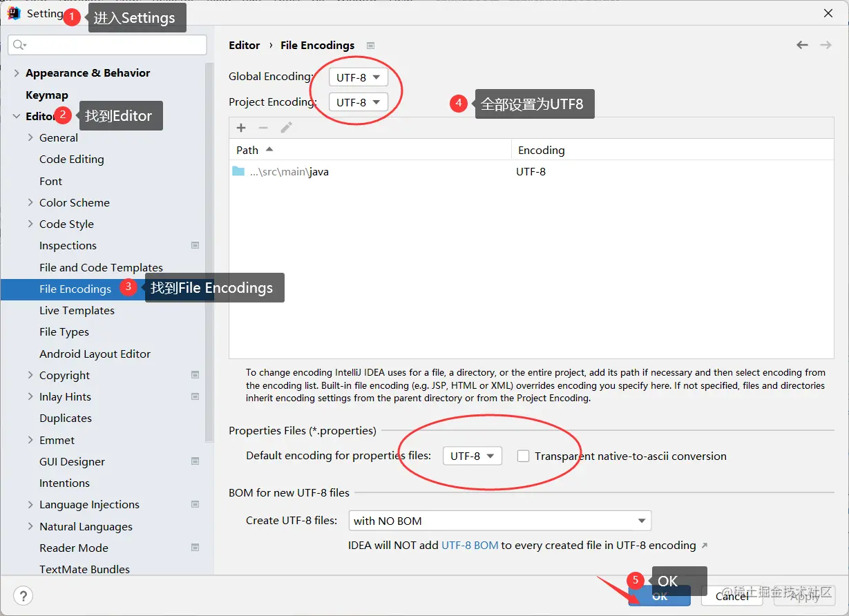Image resolution: width=849 pixels, height=616 pixels.
Task: Click the OK button
Action: [x=660, y=596]
